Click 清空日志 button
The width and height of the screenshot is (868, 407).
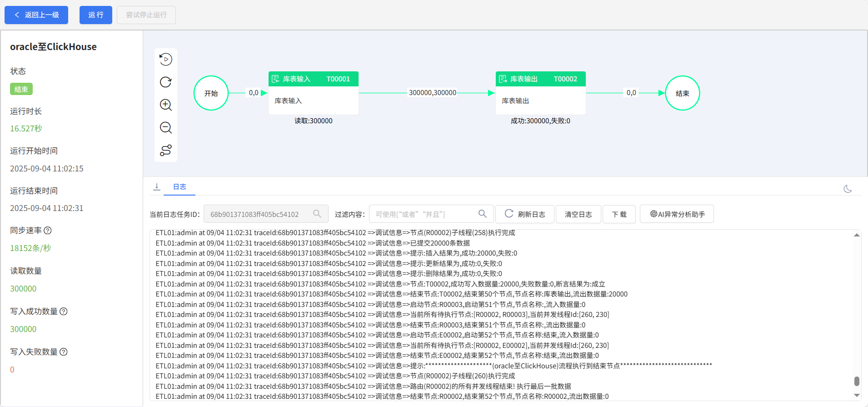579,214
